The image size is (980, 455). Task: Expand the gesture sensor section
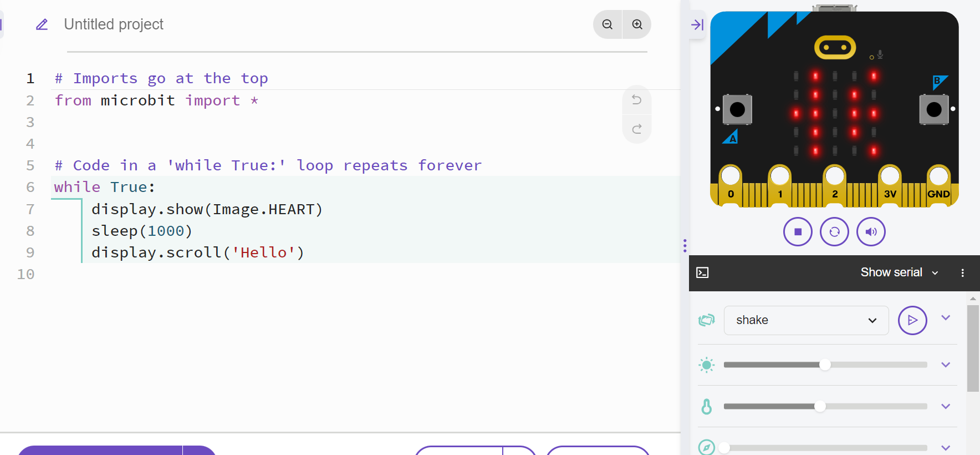coord(946,318)
